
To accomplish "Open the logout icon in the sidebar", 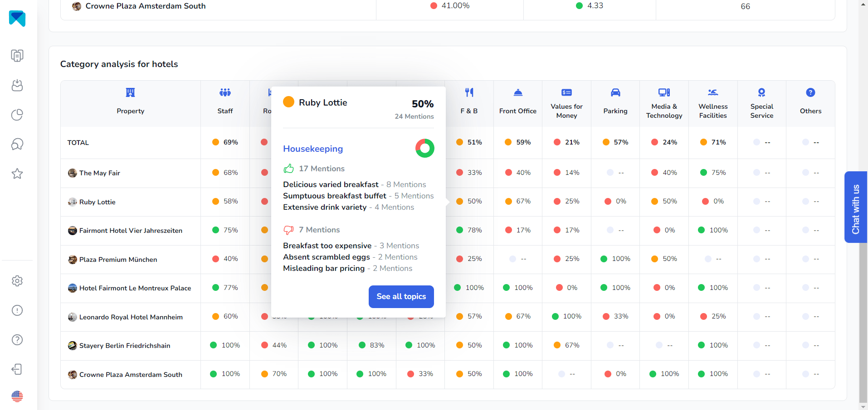I will tap(17, 369).
